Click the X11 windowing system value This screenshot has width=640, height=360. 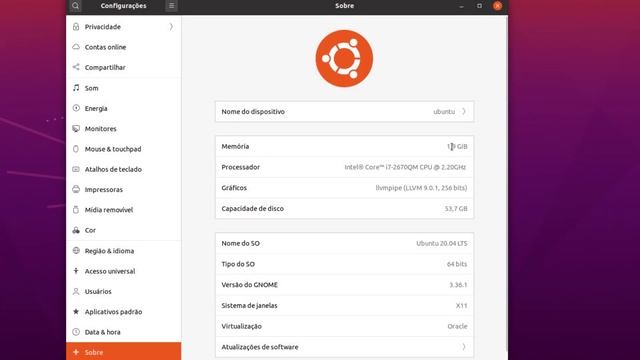coord(461,305)
